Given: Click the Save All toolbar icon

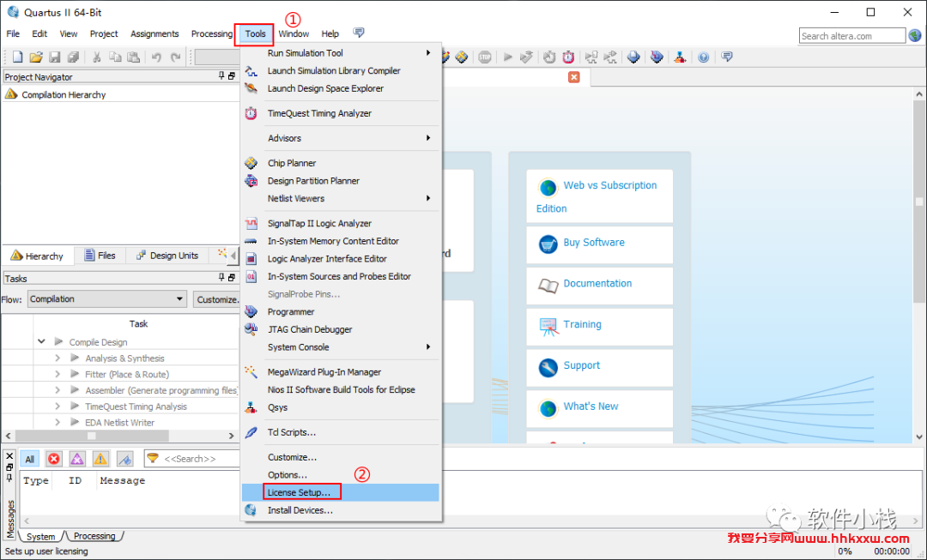Looking at the screenshot, I should (x=73, y=57).
